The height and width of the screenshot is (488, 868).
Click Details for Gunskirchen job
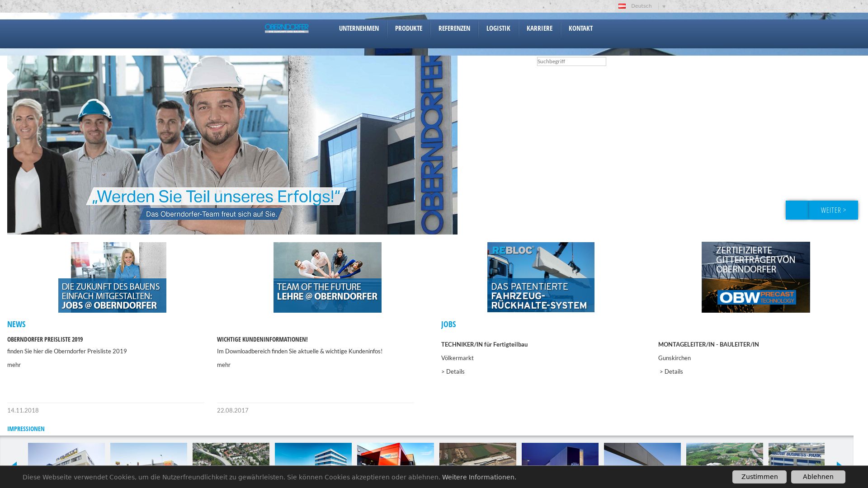[671, 371]
